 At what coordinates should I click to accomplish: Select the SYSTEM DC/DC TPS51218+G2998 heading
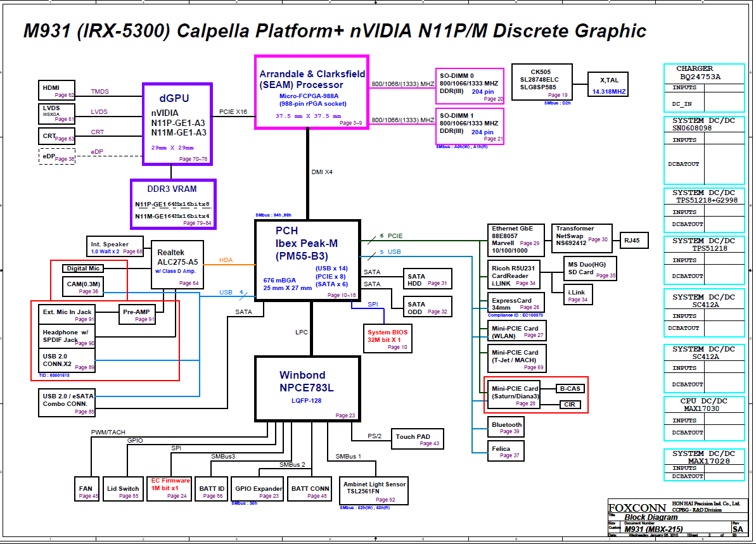tap(705, 196)
